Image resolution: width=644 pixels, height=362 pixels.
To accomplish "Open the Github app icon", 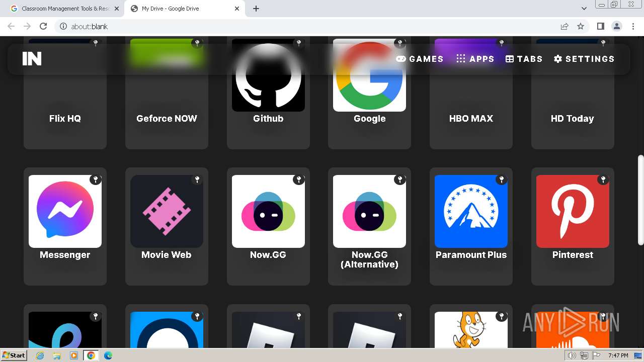I will [268, 75].
